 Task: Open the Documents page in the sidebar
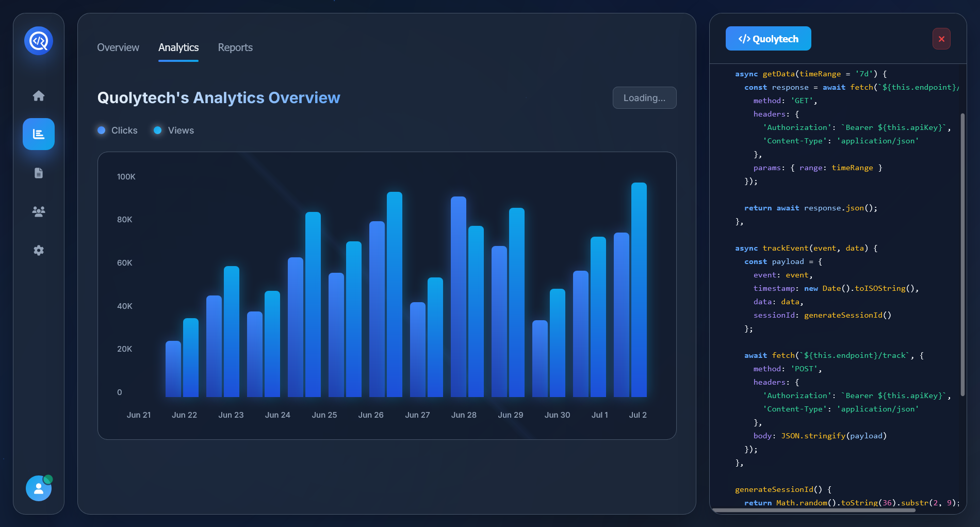tap(39, 173)
